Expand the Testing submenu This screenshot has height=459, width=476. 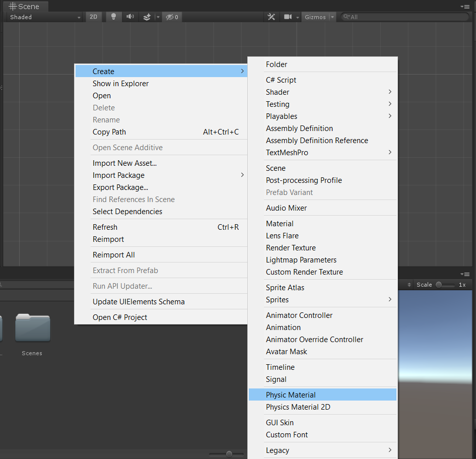coord(322,104)
